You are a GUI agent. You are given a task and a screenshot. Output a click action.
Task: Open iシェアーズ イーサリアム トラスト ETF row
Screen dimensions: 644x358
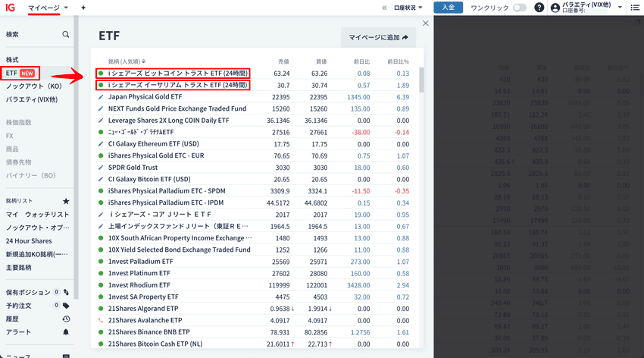click(x=177, y=85)
